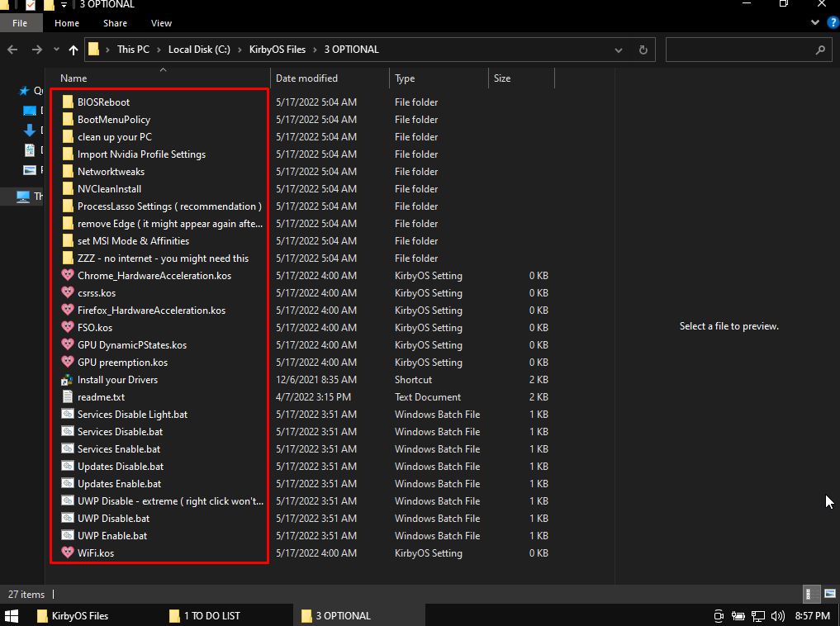Select 'UWP Disable.bat' file name
The image size is (840, 626).
pos(114,519)
